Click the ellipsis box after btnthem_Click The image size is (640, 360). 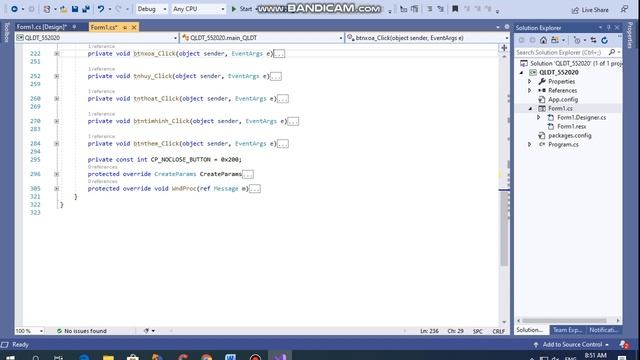(x=282, y=144)
